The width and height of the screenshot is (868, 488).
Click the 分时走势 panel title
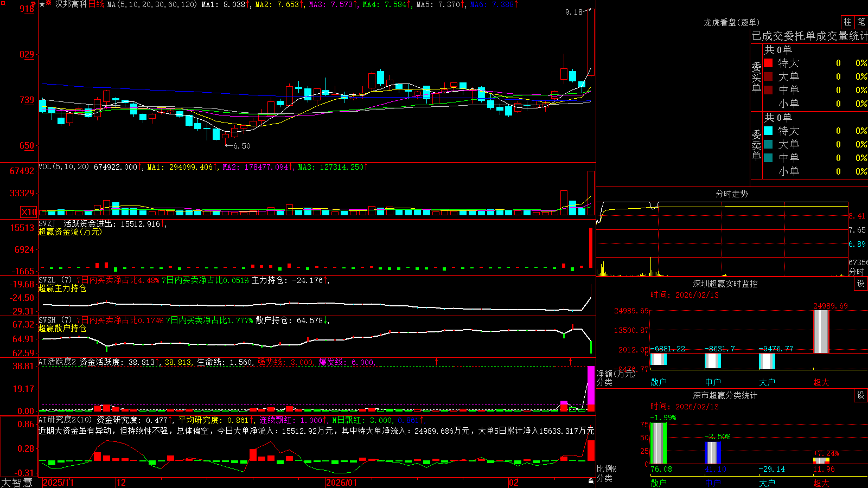tap(731, 194)
